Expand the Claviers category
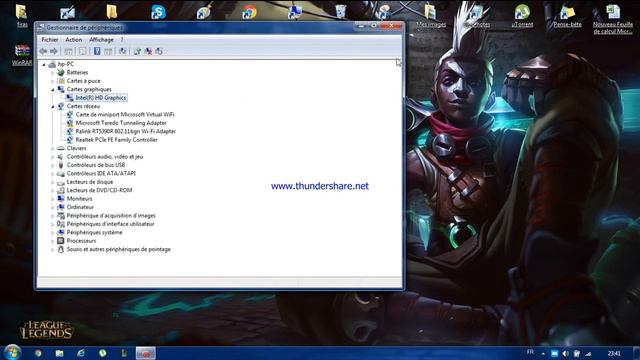Screen dimensions: 640x360 [x=53, y=148]
